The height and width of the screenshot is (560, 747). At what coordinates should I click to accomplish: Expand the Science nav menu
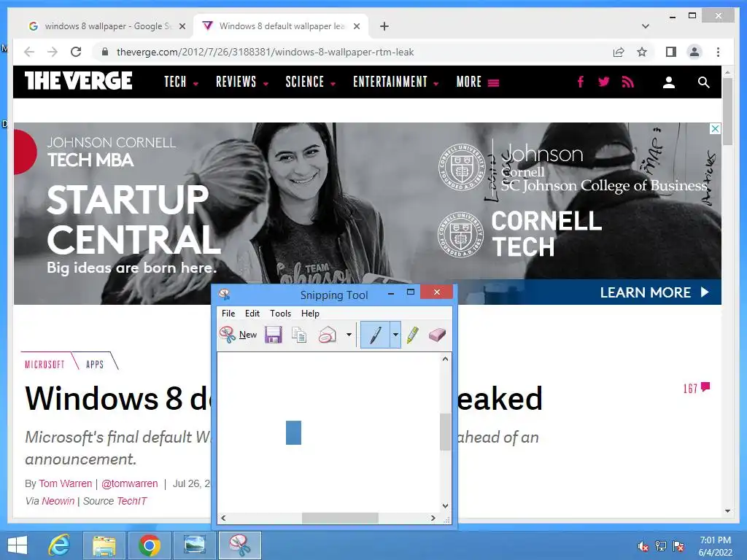tap(310, 82)
